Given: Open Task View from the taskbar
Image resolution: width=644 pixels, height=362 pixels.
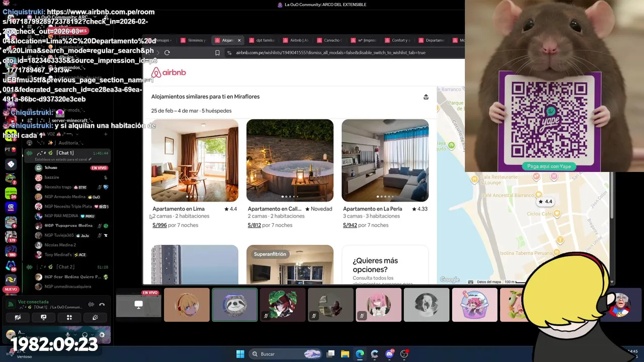Looking at the screenshot, I should (x=331, y=354).
